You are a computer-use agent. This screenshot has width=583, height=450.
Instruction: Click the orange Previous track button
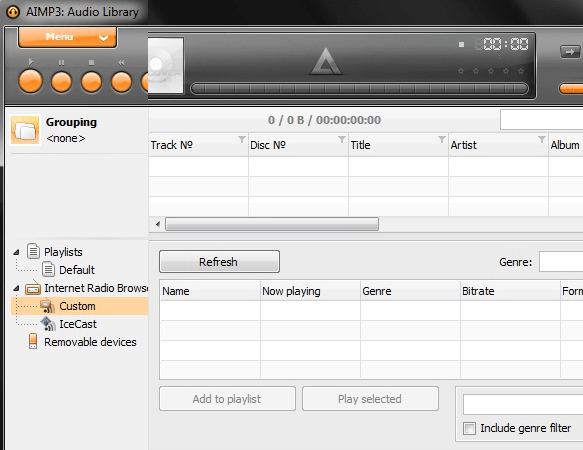(122, 82)
